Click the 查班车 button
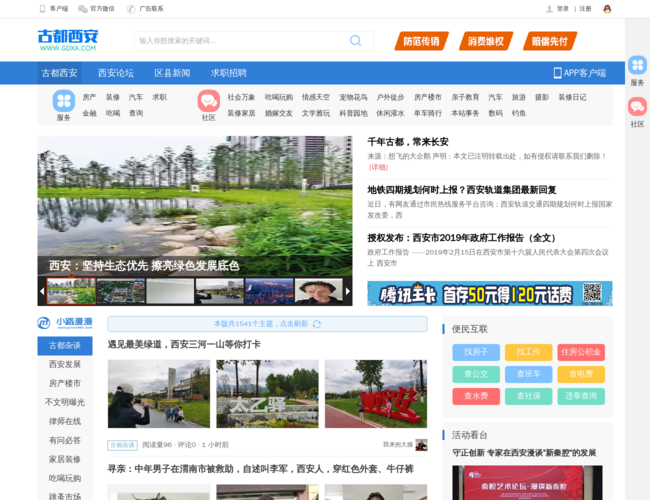The height and width of the screenshot is (500, 650). point(529,374)
